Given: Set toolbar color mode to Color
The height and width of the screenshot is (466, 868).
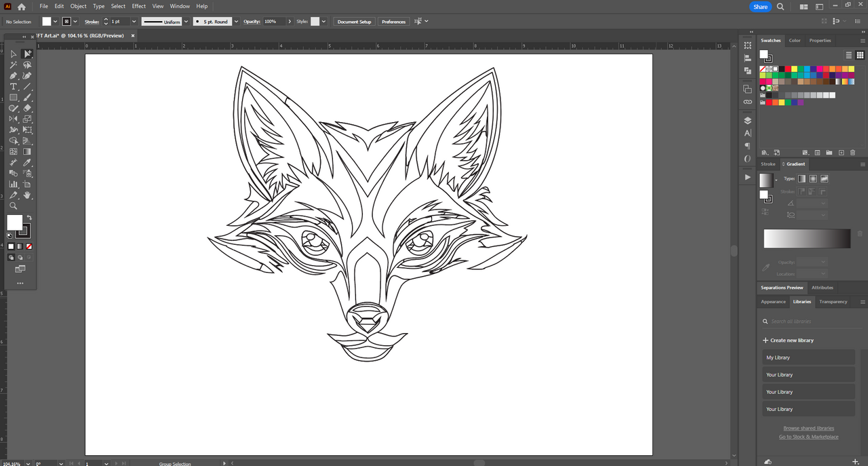Looking at the screenshot, I should pos(11,246).
